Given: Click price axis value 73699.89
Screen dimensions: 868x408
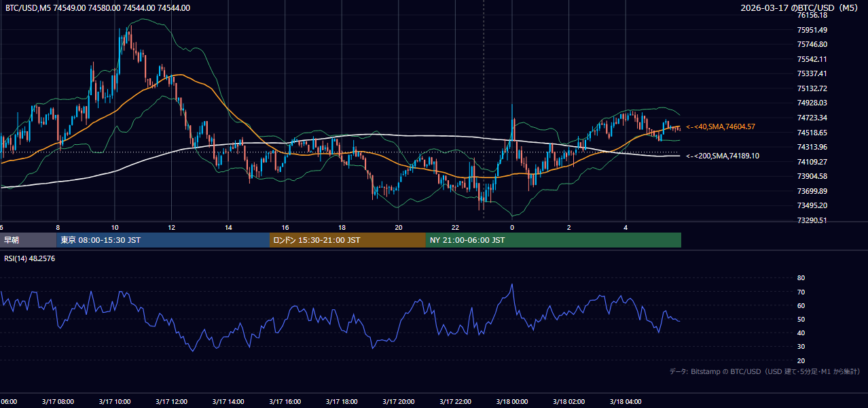Looking at the screenshot, I should tap(812, 191).
